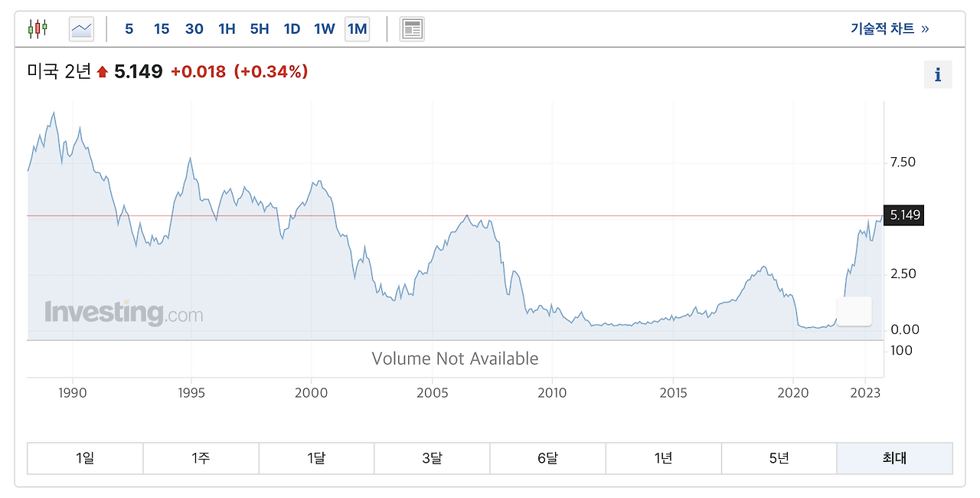Select the 15 minute interval

tap(162, 29)
